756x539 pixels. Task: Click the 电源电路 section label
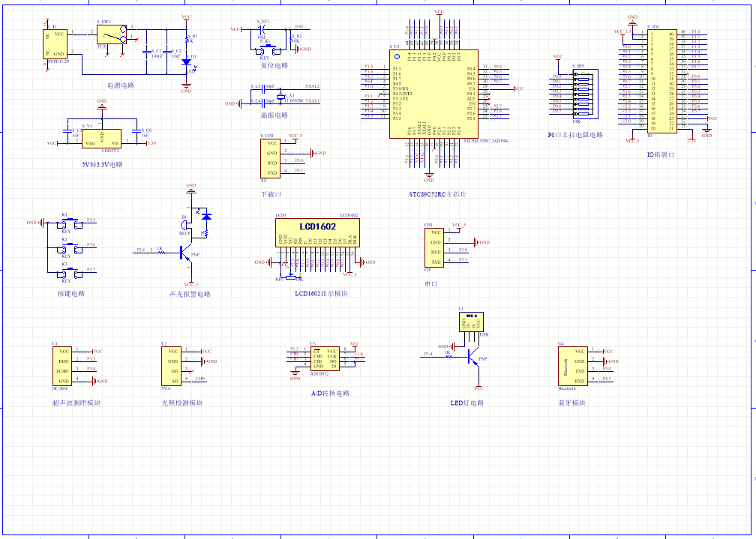(121, 85)
